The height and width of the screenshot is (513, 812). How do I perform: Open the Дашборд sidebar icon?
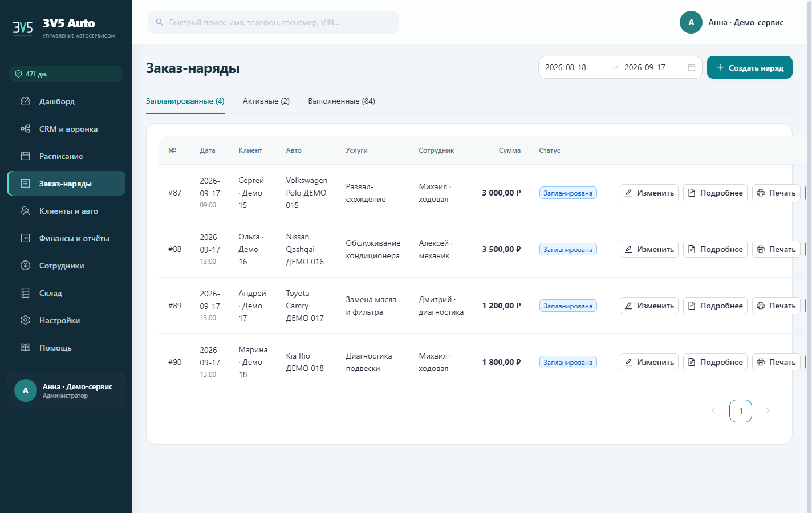pos(25,101)
